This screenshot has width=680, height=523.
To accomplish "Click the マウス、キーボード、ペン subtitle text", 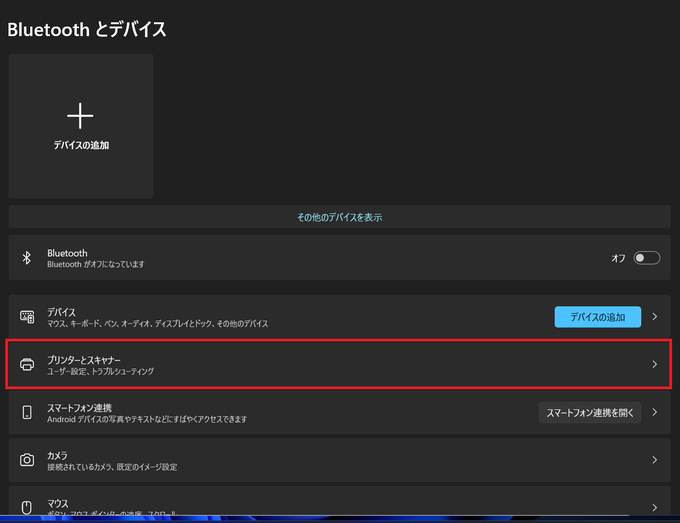I will [x=157, y=324].
